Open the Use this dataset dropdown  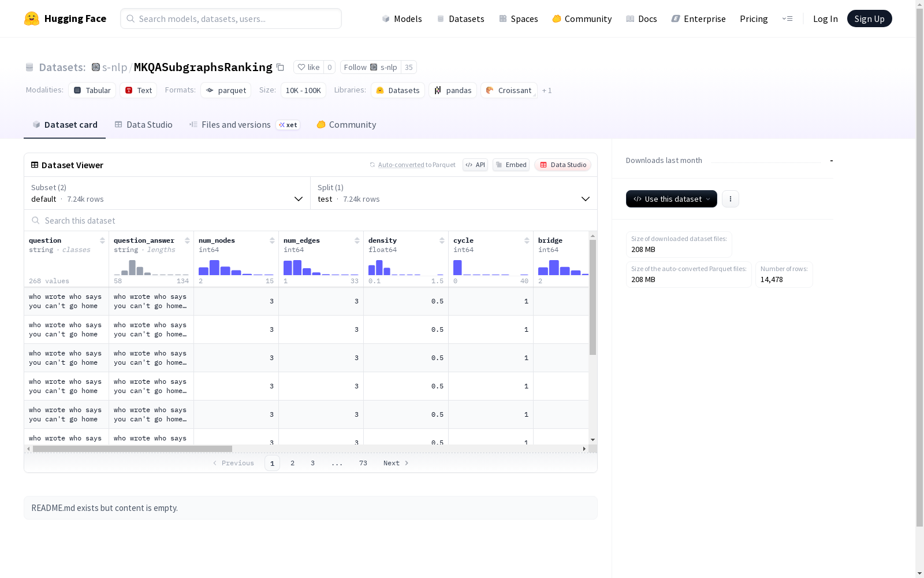(x=672, y=199)
